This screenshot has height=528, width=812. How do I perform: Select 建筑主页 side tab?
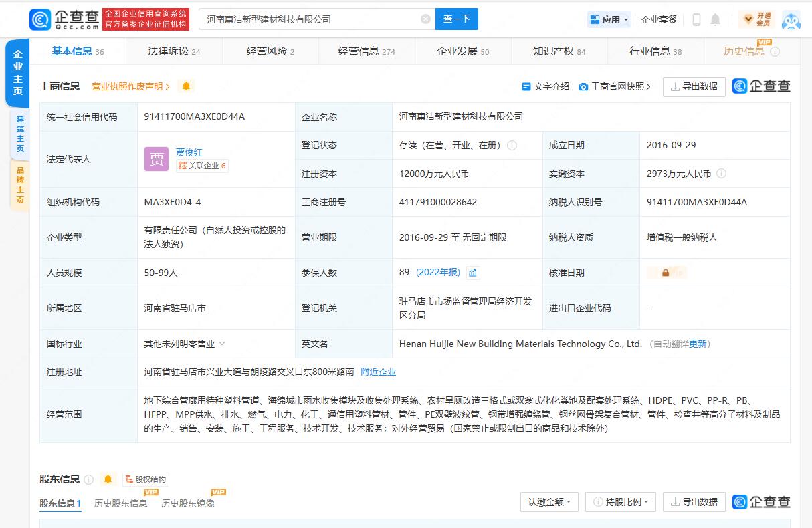(20, 134)
